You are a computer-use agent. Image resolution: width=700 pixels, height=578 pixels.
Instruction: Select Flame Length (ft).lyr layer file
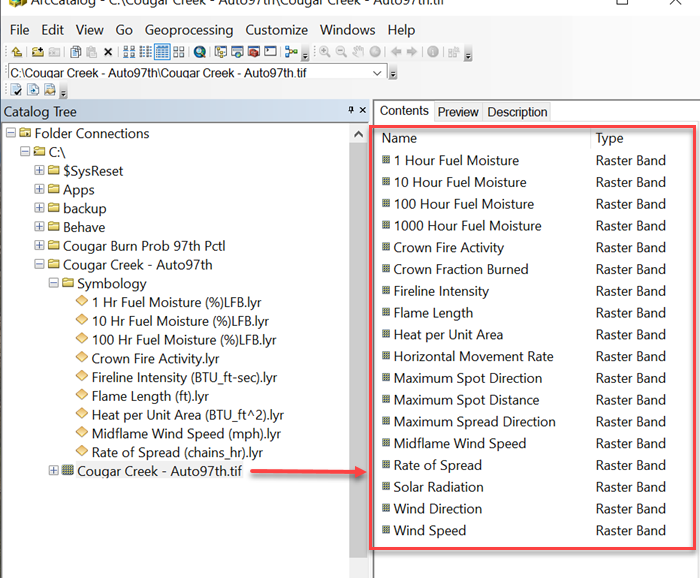150,396
